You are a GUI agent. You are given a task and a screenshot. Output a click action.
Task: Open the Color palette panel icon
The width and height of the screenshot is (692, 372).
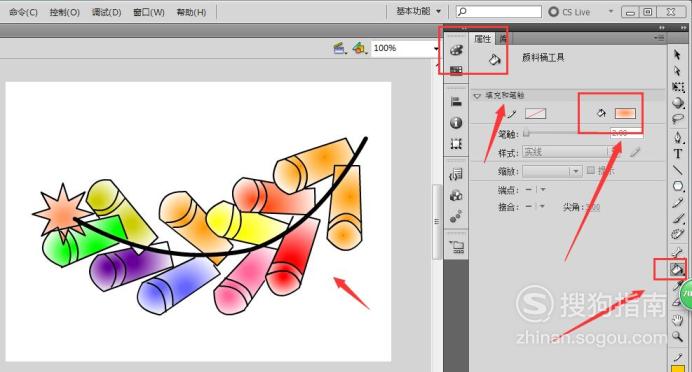pyautogui.click(x=456, y=49)
